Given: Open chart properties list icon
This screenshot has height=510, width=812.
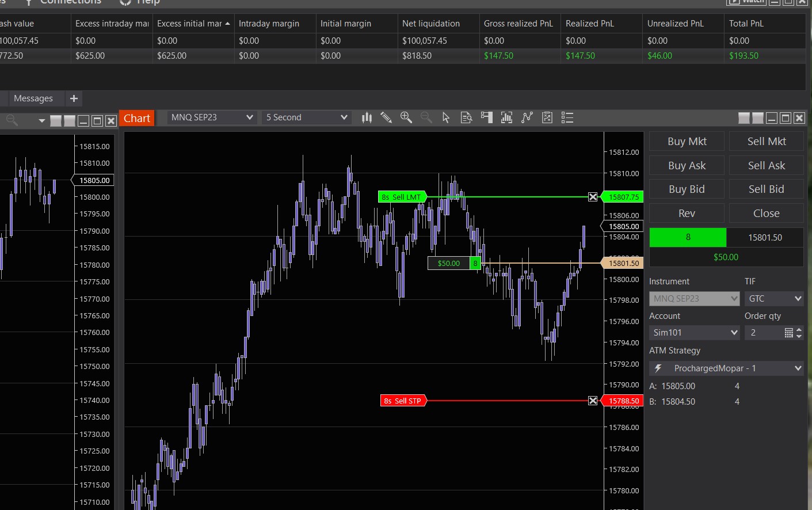Looking at the screenshot, I should click(x=567, y=117).
